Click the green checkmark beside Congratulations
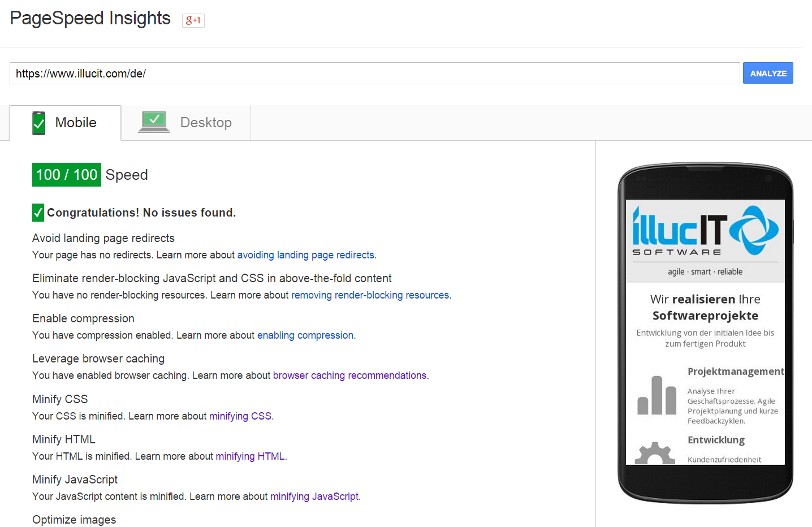The image size is (812, 527). [38, 213]
